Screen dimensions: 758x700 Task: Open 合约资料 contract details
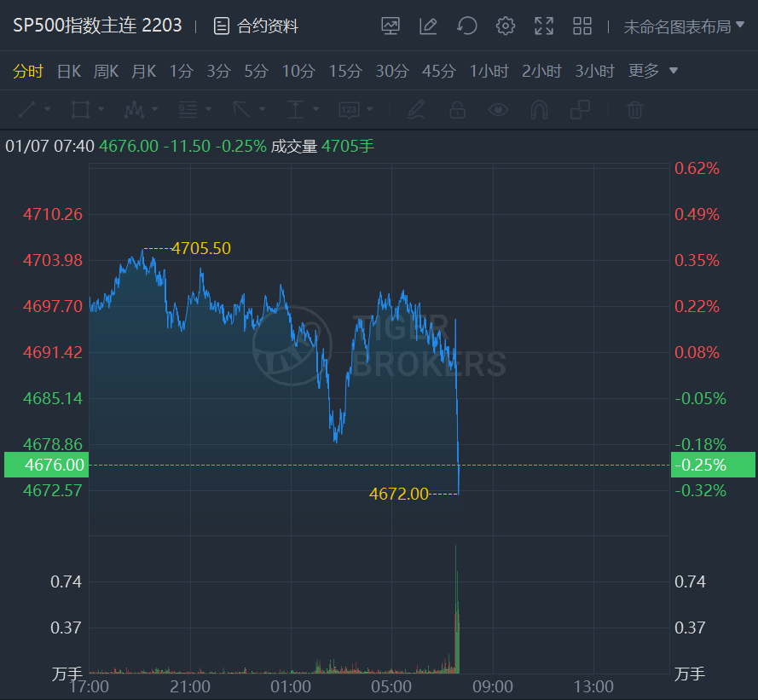tap(256, 26)
